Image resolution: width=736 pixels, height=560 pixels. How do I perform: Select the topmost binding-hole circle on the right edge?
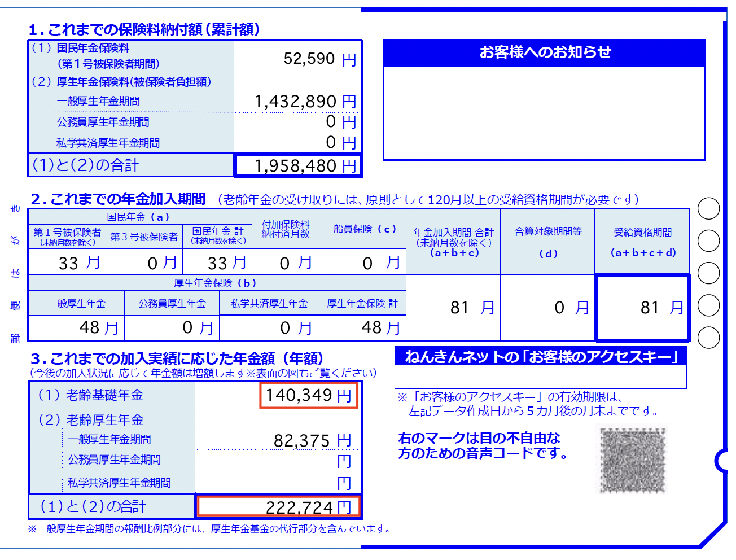[x=709, y=208]
